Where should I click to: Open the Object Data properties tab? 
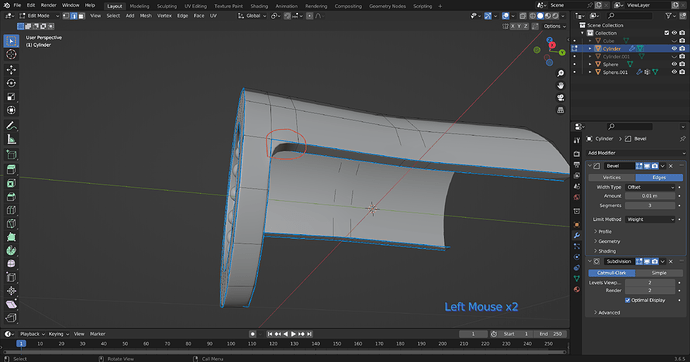[x=576, y=278]
